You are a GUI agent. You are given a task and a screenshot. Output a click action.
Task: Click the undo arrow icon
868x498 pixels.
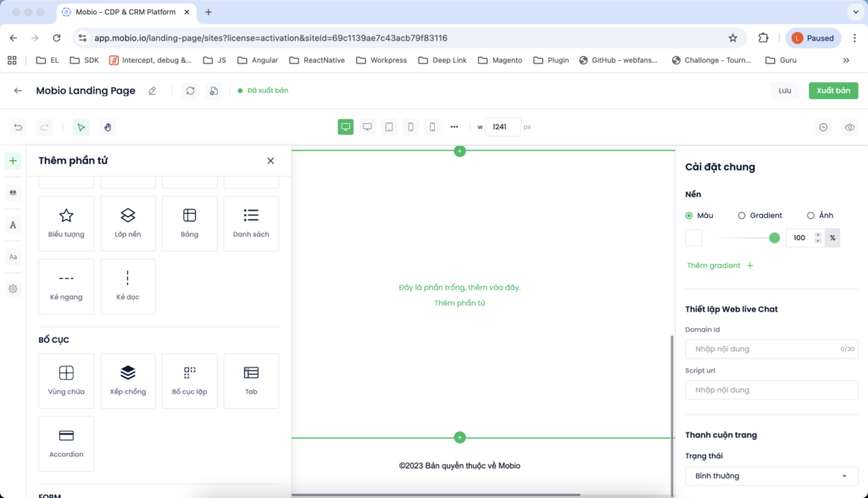18,127
